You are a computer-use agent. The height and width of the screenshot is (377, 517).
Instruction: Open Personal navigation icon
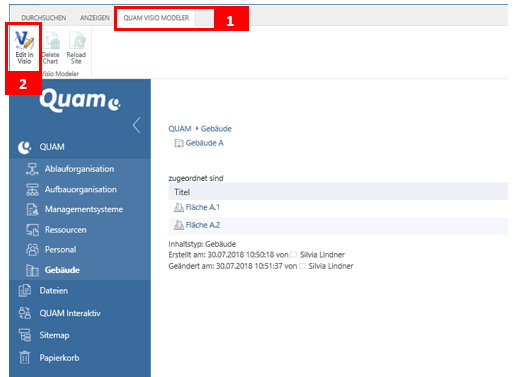coord(32,250)
